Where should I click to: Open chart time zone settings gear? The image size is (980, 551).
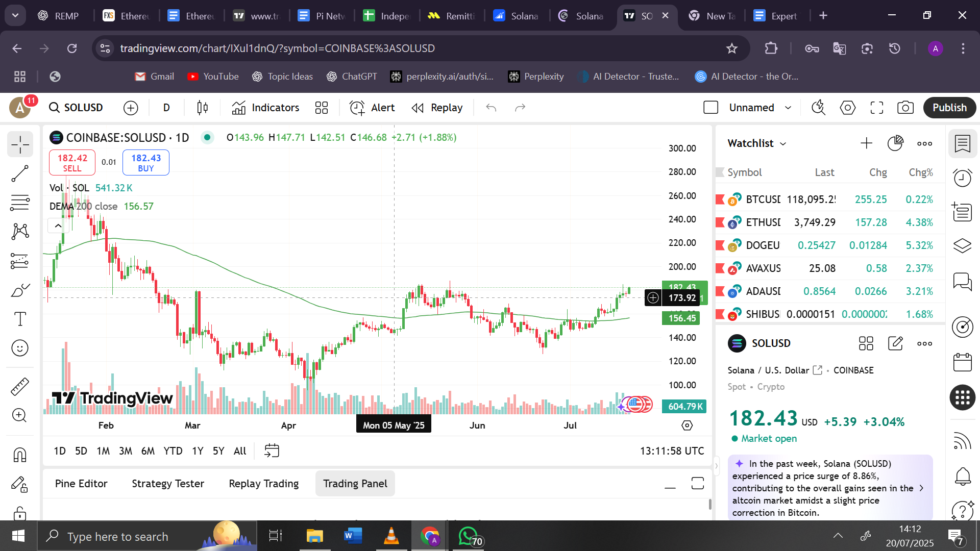coord(687,425)
